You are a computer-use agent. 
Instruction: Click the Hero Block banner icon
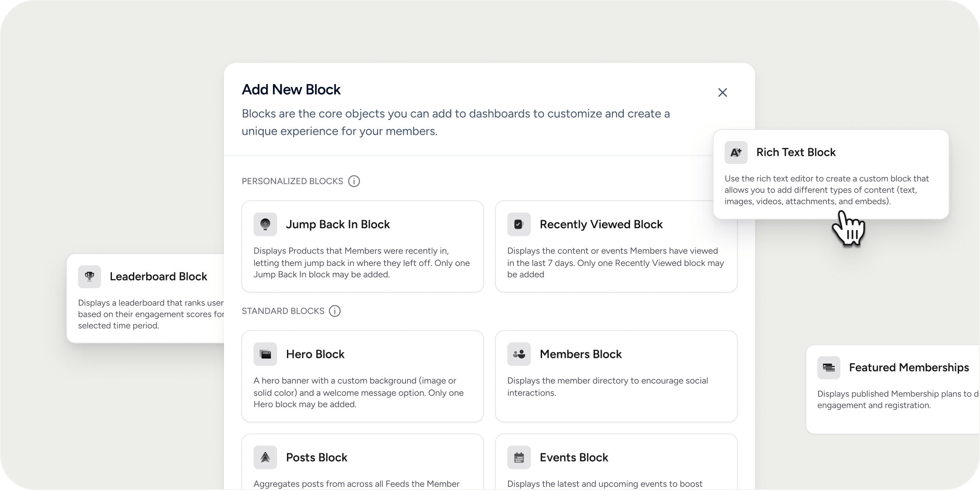[x=265, y=354]
